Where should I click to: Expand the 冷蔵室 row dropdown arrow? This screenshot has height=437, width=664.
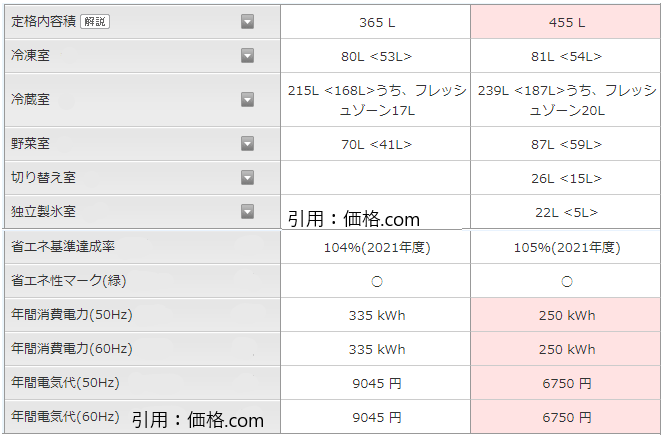[x=247, y=99]
